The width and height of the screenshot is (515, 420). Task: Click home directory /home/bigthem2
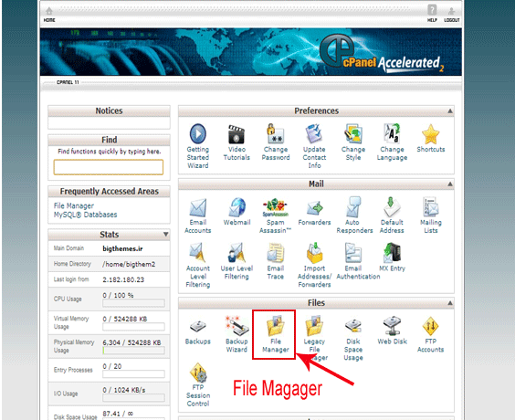pyautogui.click(x=129, y=264)
